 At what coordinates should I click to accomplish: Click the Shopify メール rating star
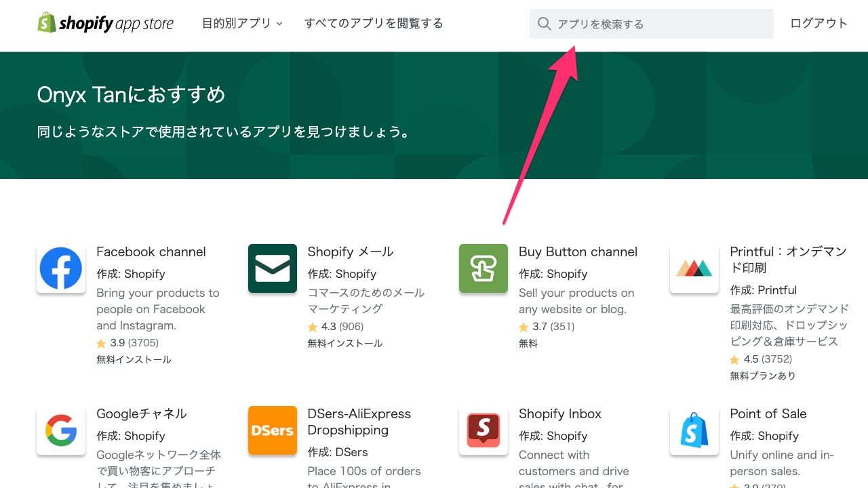pos(313,327)
